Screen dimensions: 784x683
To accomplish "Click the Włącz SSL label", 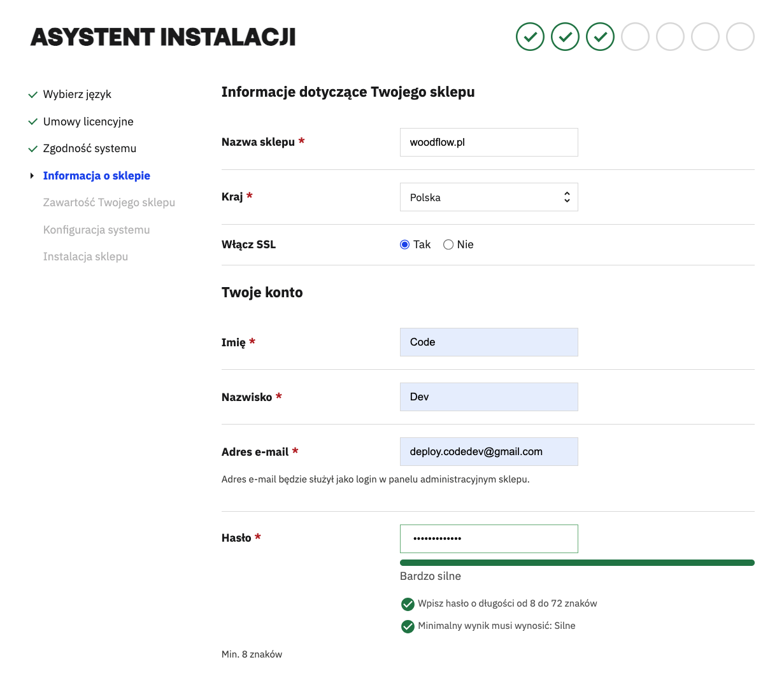I will 248,244.
